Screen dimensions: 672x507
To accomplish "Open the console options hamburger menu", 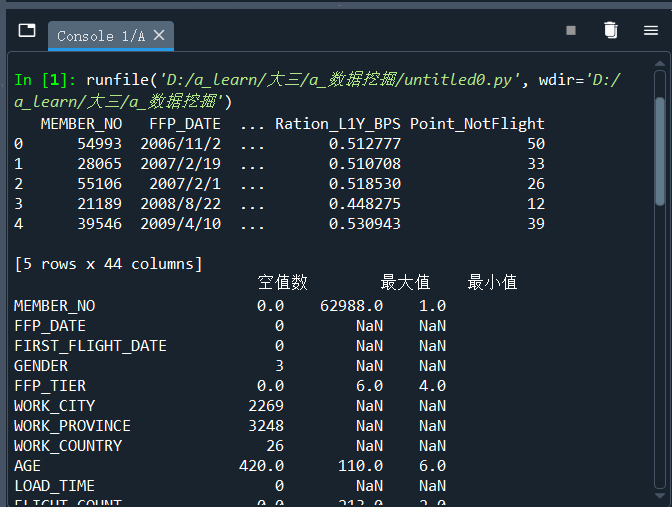I will 651,30.
